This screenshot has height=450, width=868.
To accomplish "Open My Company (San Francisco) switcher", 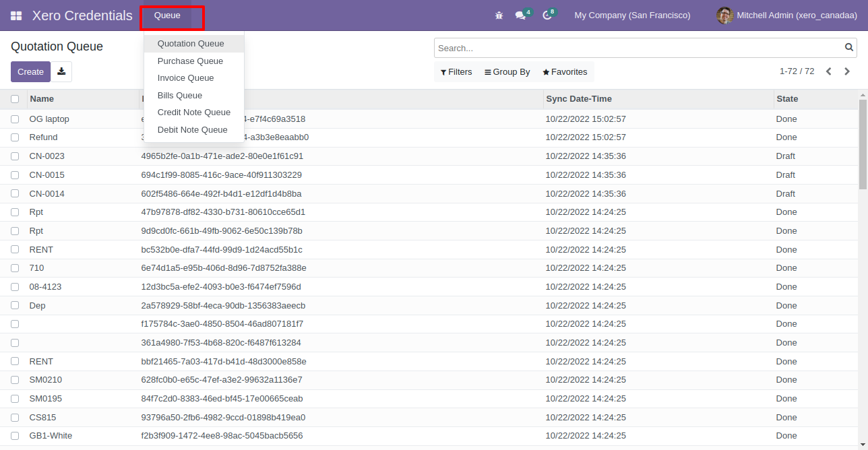I will [632, 15].
